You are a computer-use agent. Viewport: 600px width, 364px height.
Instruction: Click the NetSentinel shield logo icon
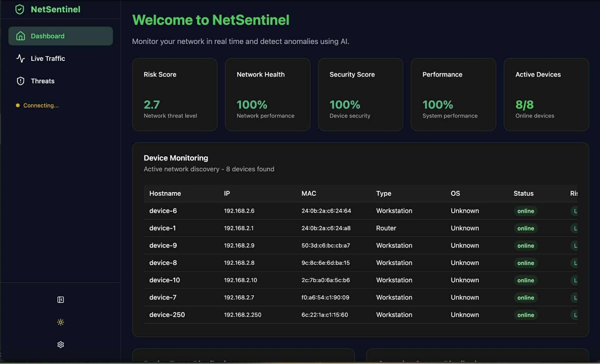[19, 9]
